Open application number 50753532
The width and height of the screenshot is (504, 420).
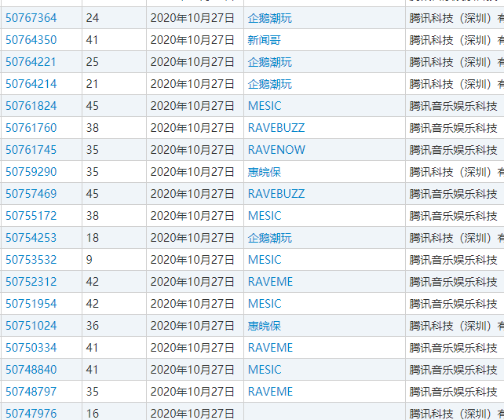[x=31, y=260]
